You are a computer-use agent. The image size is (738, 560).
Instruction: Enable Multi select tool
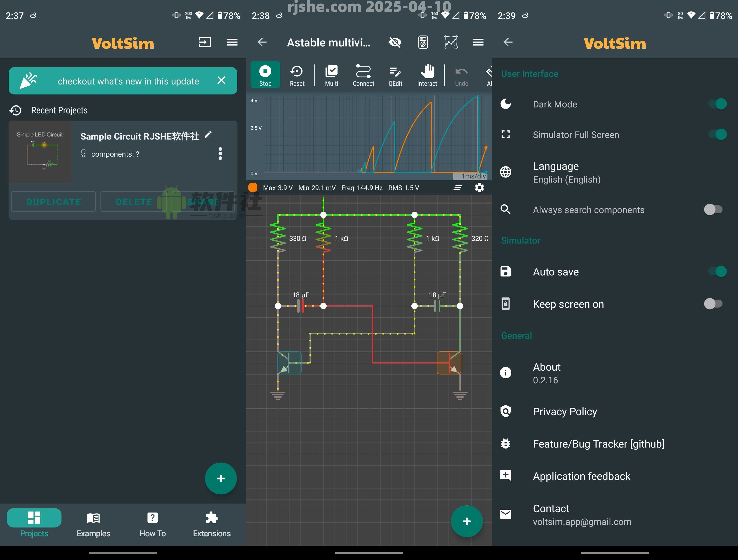coord(331,75)
